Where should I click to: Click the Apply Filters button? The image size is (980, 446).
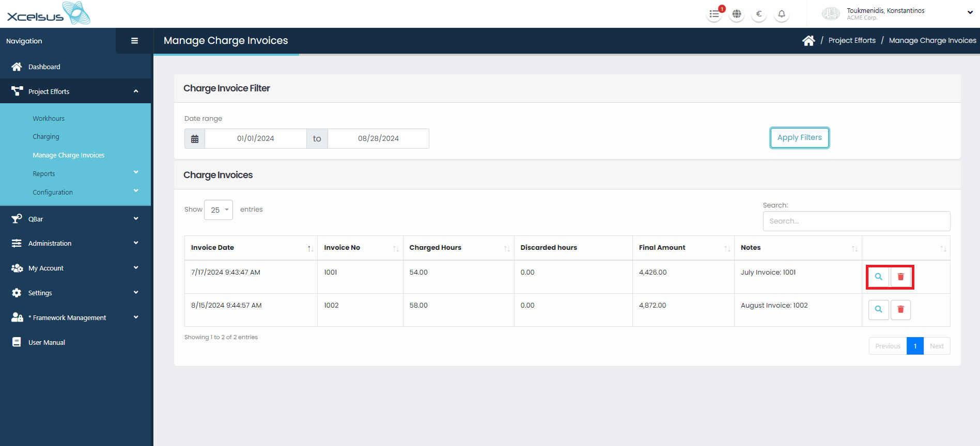[x=799, y=138]
